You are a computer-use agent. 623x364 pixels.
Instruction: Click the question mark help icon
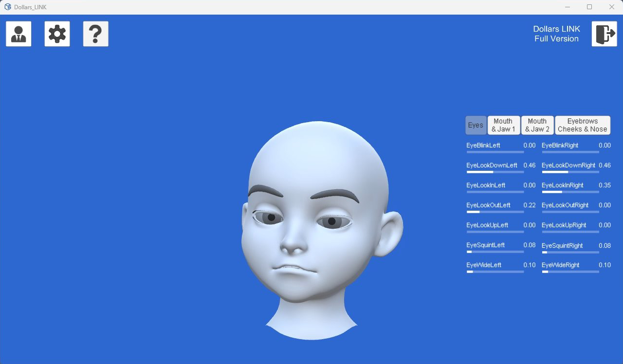pyautogui.click(x=95, y=34)
